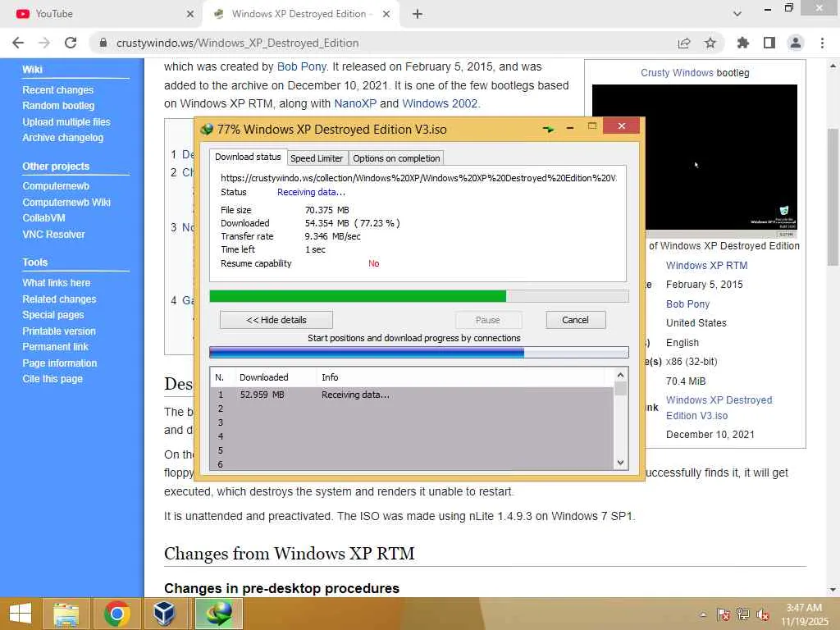Cancel the download
Screen dimensions: 840x630
(x=575, y=320)
